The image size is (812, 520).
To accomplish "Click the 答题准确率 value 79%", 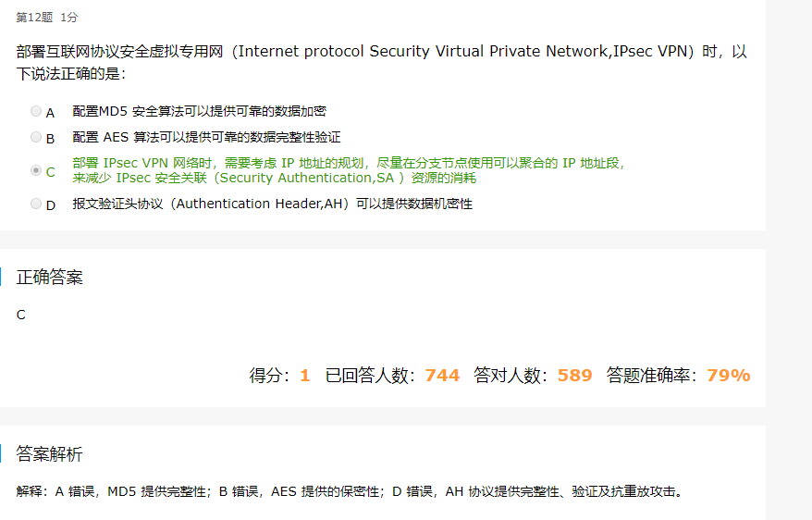I will (729, 375).
